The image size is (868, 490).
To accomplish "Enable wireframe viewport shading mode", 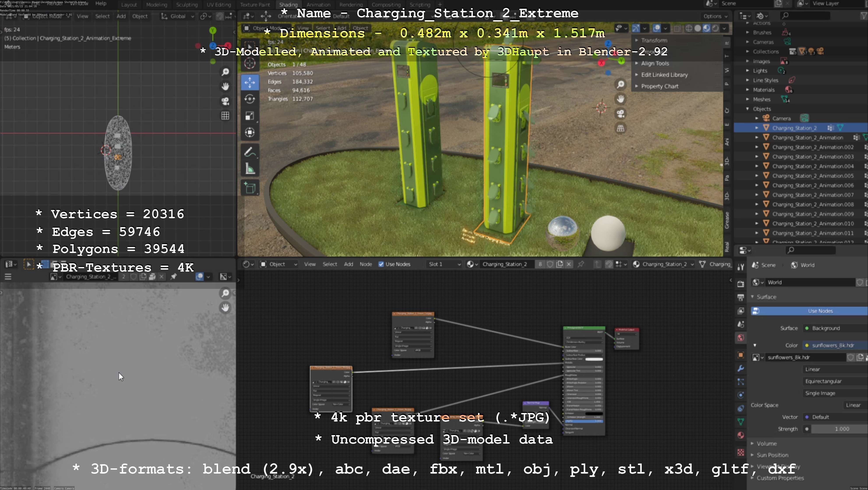I will 689,28.
